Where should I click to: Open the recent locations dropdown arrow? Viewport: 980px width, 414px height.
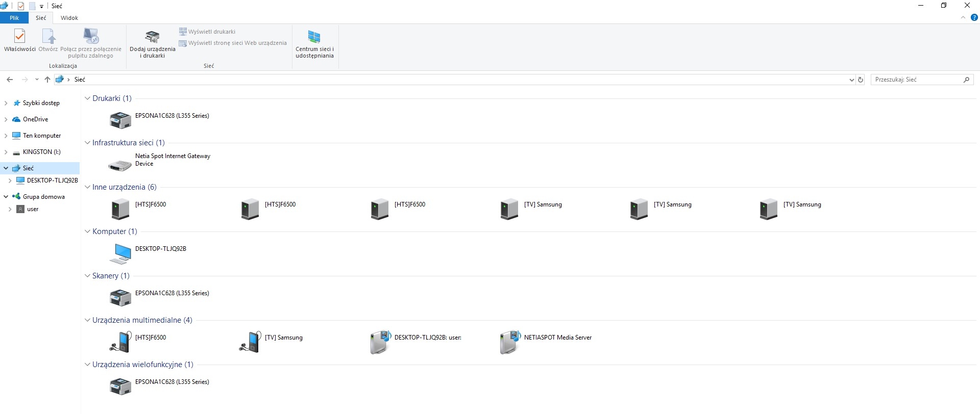37,80
